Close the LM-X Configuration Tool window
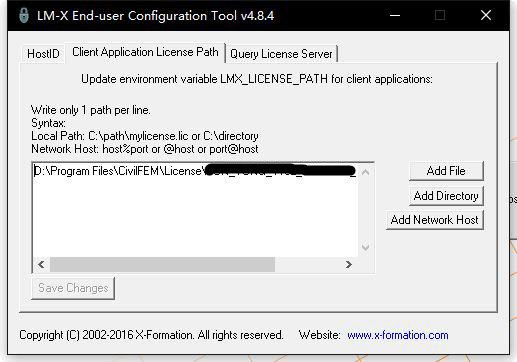The width and height of the screenshot is (517, 362). point(486,15)
